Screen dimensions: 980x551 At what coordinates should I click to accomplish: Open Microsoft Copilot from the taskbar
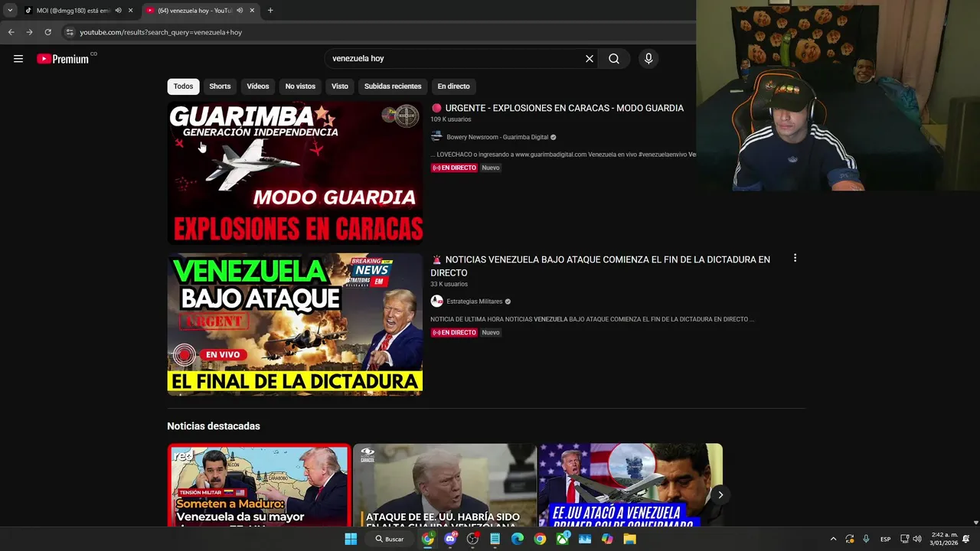[x=607, y=539]
